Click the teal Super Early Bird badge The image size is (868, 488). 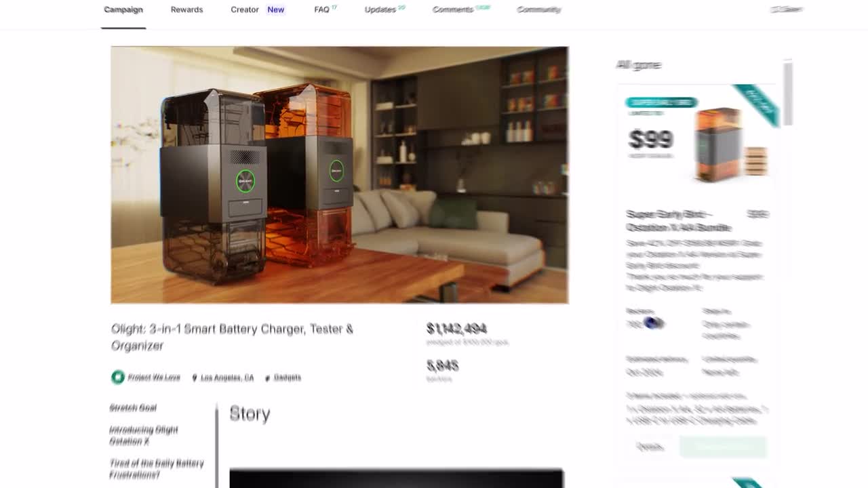coord(661,102)
